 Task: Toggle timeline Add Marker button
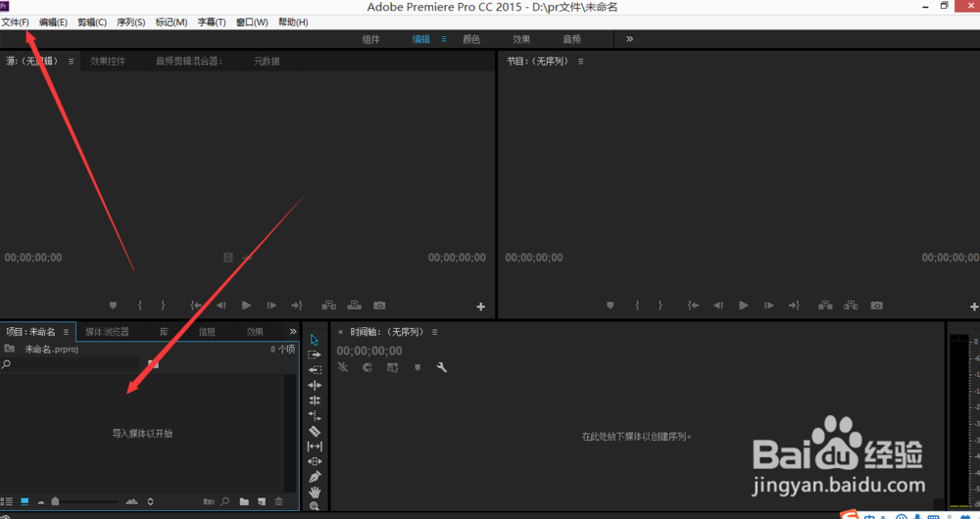[417, 367]
